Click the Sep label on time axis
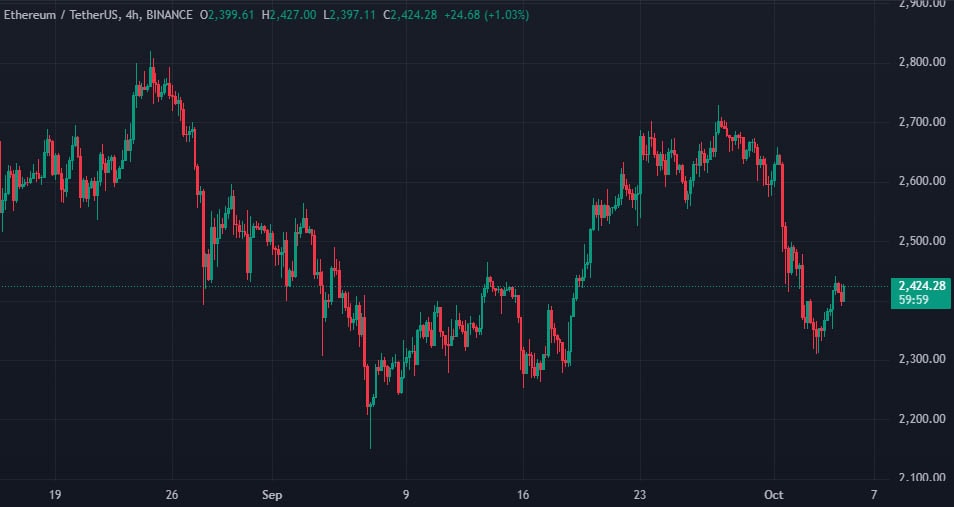The width and height of the screenshot is (954, 507). pos(272,494)
